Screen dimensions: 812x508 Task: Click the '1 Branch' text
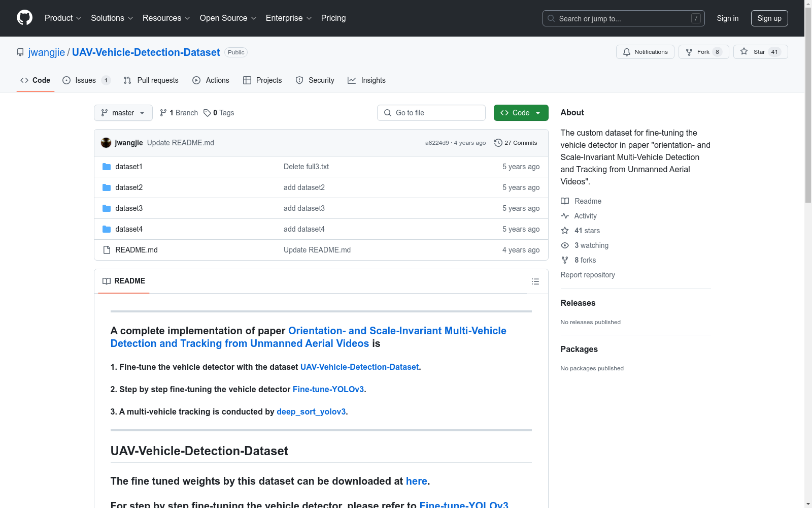click(x=184, y=113)
